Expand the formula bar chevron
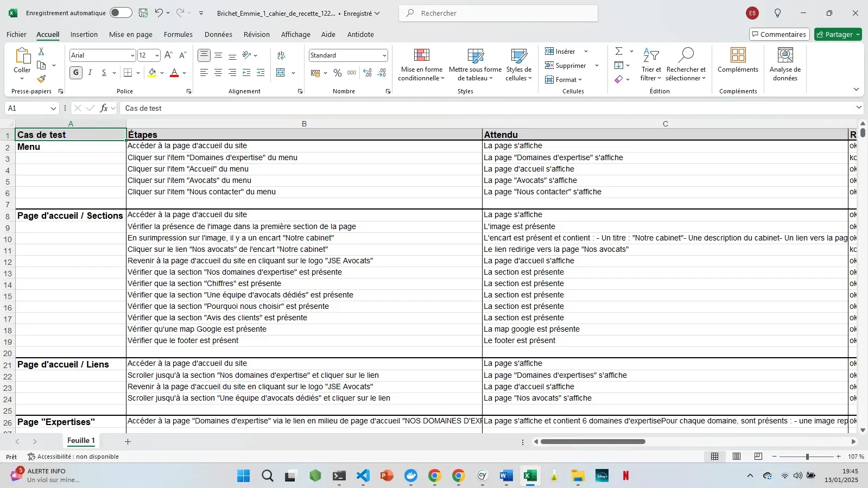868x488 pixels. click(859, 107)
